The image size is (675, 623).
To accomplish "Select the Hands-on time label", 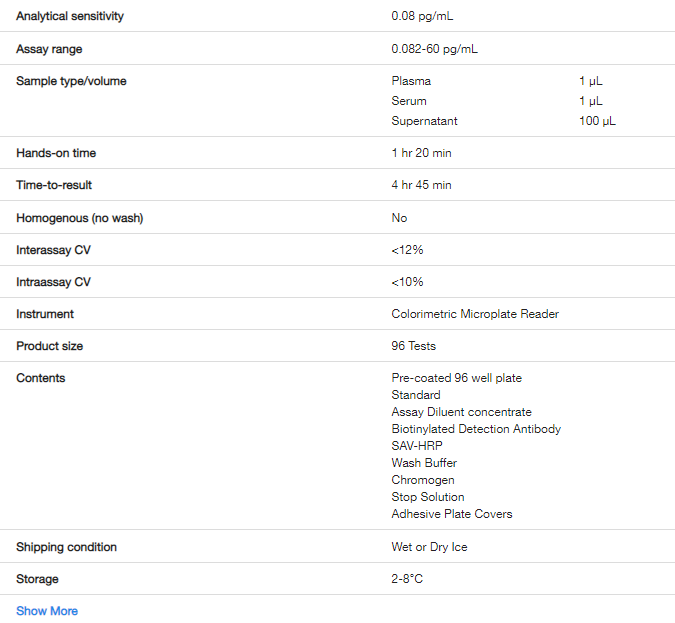I will (56, 153).
